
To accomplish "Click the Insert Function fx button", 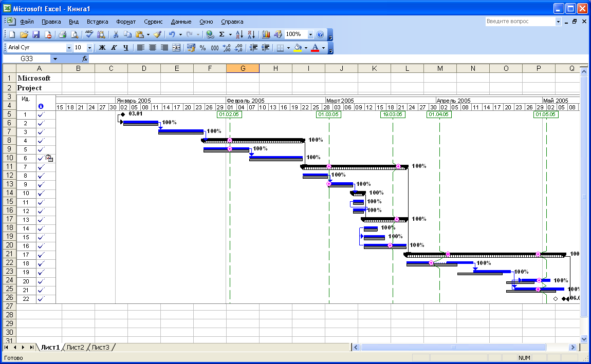I will 85,59.
